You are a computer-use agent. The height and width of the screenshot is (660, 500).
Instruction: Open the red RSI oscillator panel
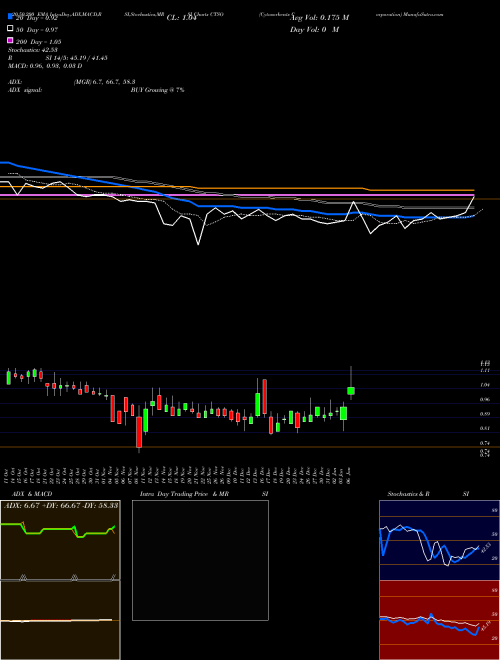[439, 620]
